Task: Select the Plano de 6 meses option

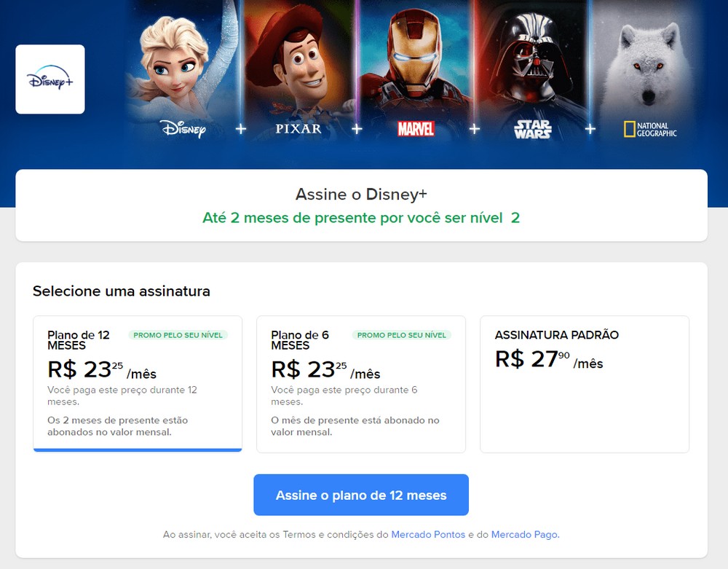Action: [361, 384]
